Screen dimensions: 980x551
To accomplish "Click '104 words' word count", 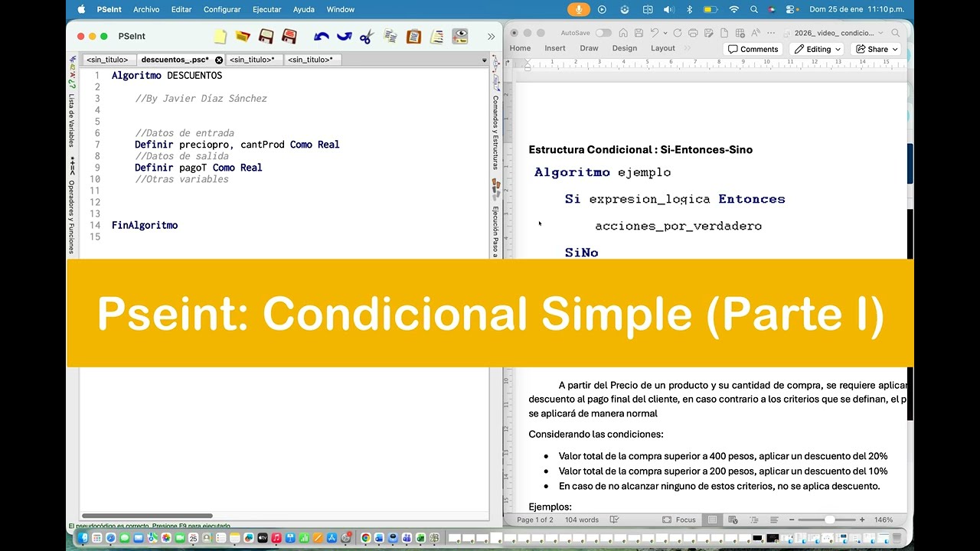I will (x=582, y=520).
